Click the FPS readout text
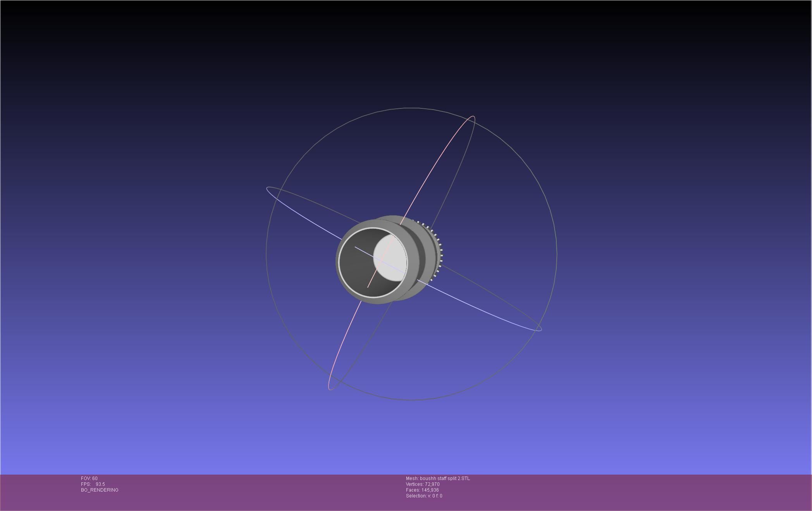The height and width of the screenshot is (511, 812). (93, 484)
